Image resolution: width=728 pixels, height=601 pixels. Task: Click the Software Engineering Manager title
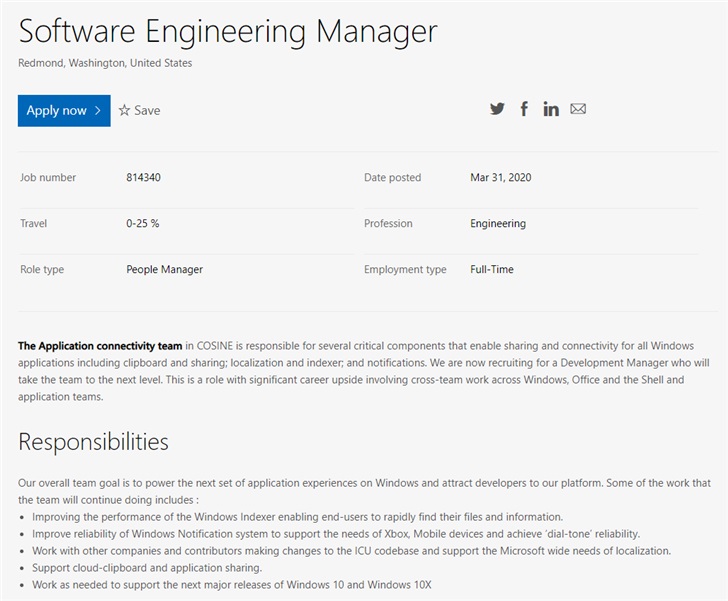[x=228, y=31]
